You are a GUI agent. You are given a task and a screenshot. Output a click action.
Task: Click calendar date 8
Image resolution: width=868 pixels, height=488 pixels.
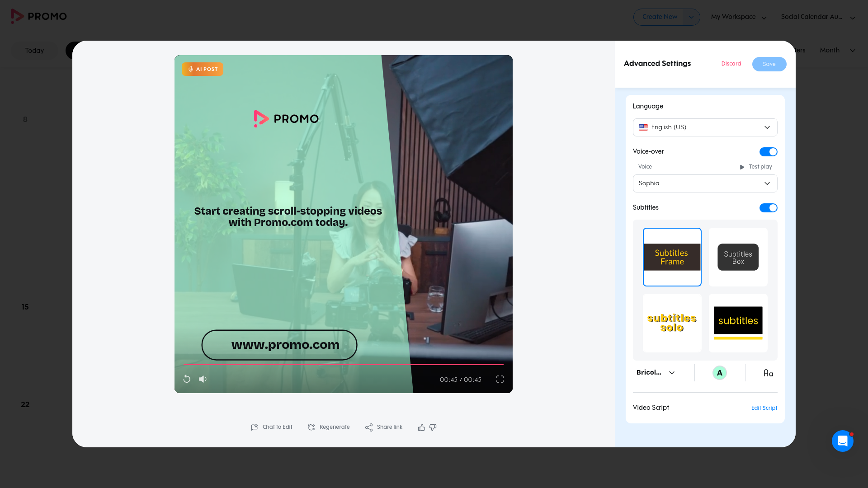point(25,119)
